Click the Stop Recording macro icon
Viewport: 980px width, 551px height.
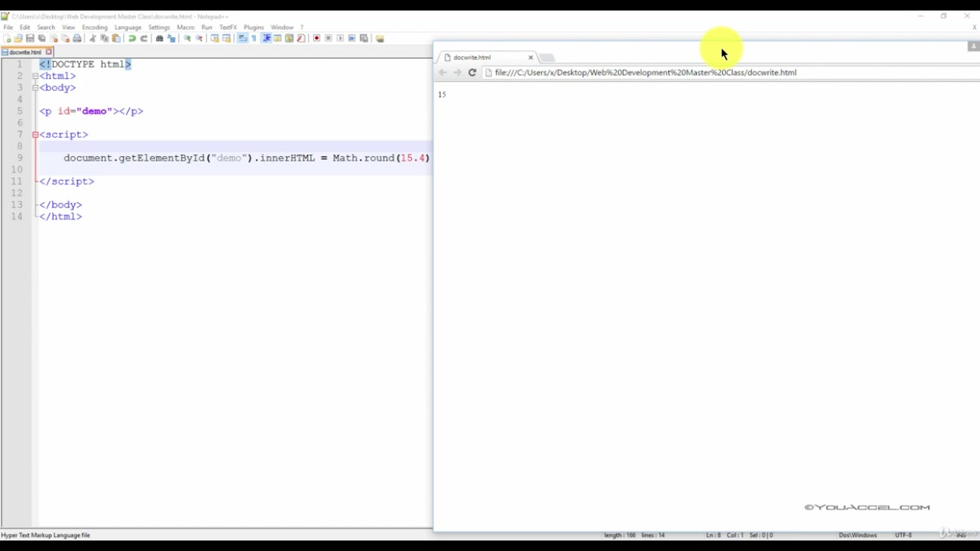(328, 38)
